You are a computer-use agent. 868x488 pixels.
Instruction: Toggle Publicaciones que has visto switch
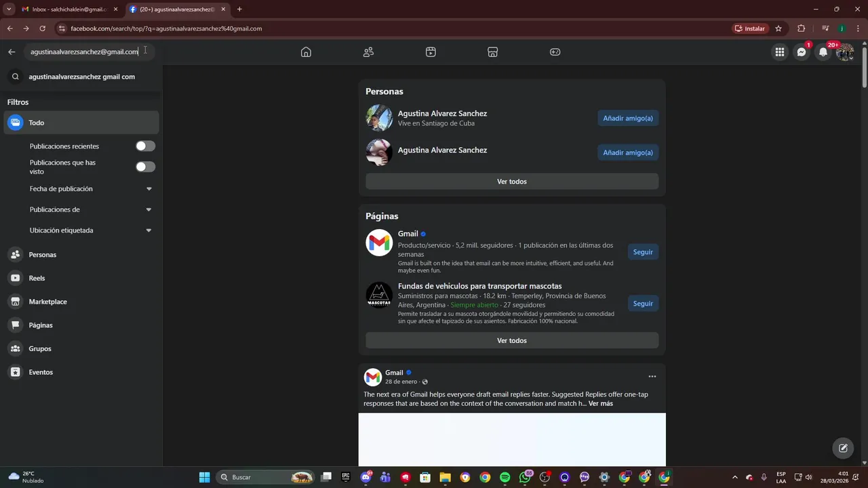[145, 167]
